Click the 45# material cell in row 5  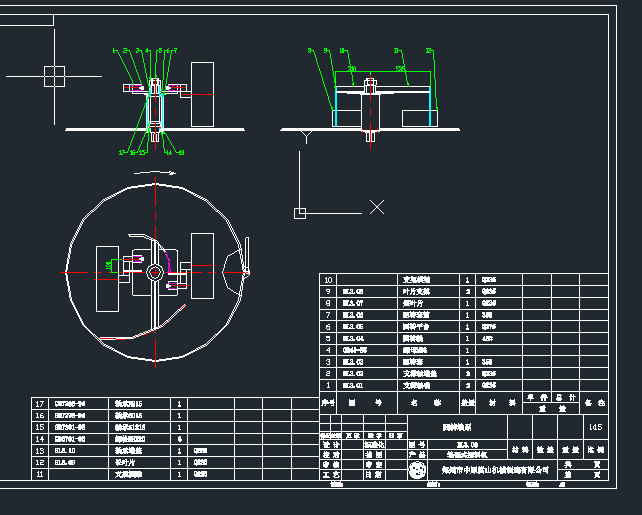487,339
